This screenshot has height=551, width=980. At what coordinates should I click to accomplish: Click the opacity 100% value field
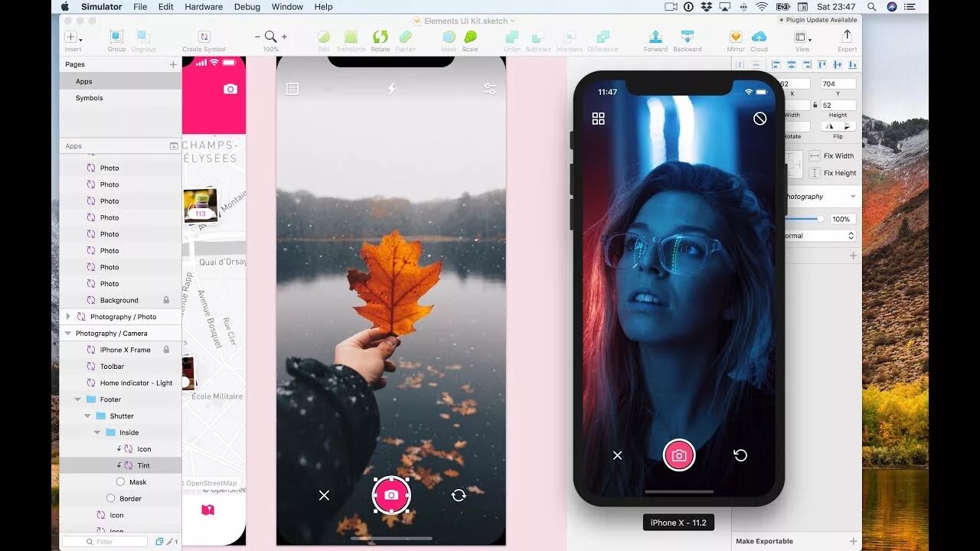tap(842, 219)
